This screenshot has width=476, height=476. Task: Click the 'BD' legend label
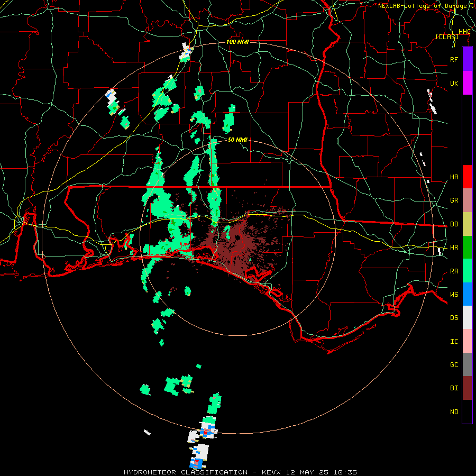coord(454,224)
